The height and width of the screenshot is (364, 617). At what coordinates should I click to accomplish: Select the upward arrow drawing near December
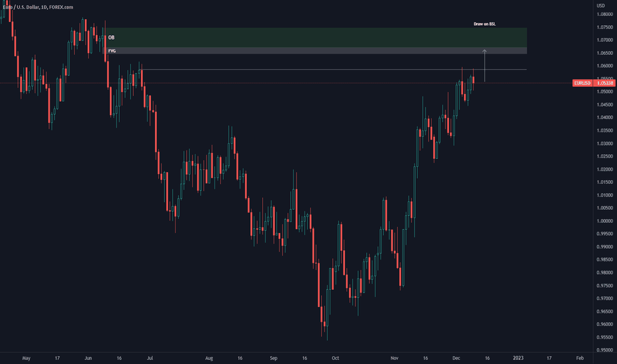[485, 66]
